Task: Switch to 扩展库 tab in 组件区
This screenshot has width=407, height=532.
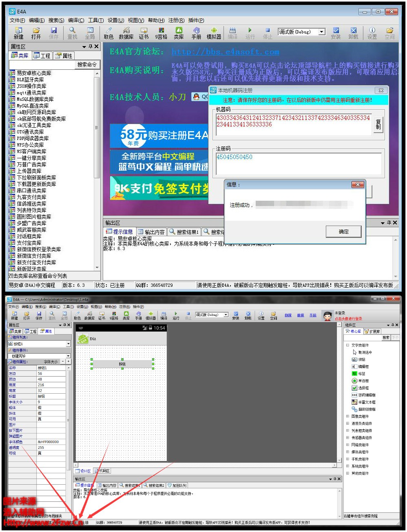Action: coord(372,331)
